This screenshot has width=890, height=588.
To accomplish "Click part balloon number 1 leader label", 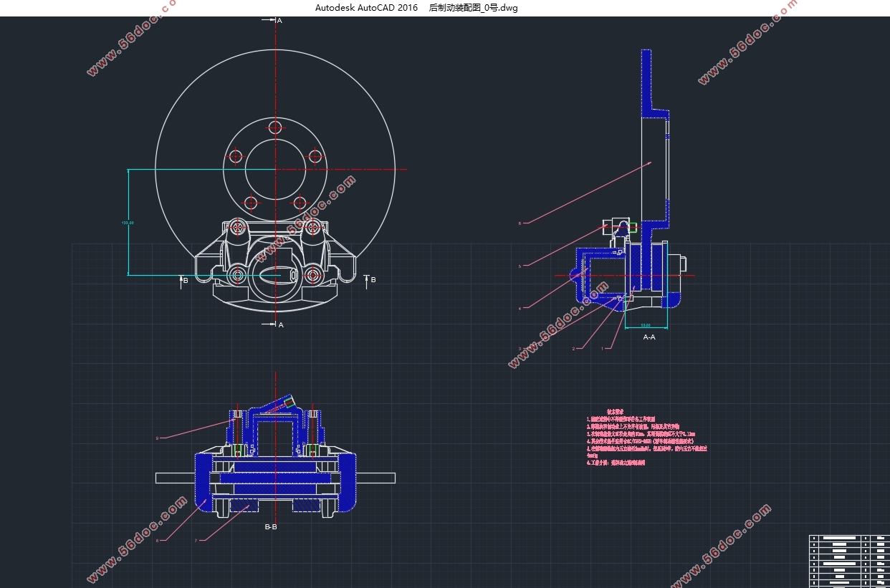I will pos(602,349).
